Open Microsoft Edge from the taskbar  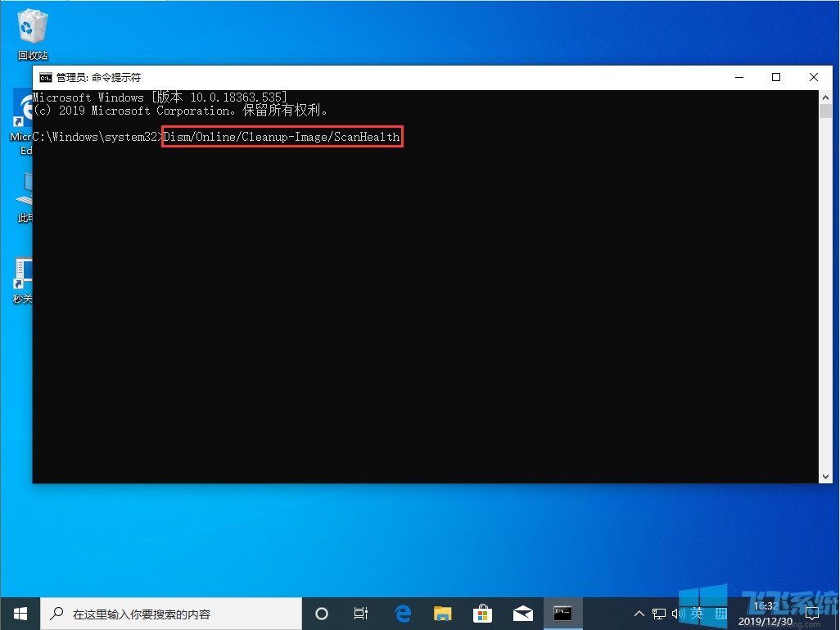402,613
